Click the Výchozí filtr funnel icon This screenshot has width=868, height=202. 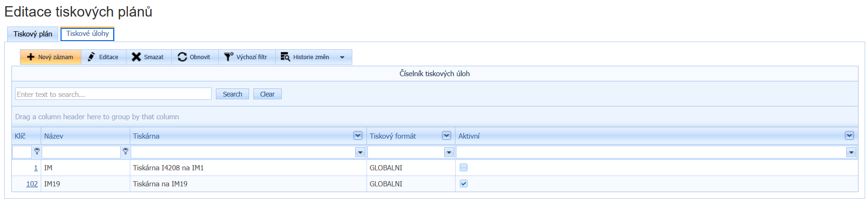(229, 57)
